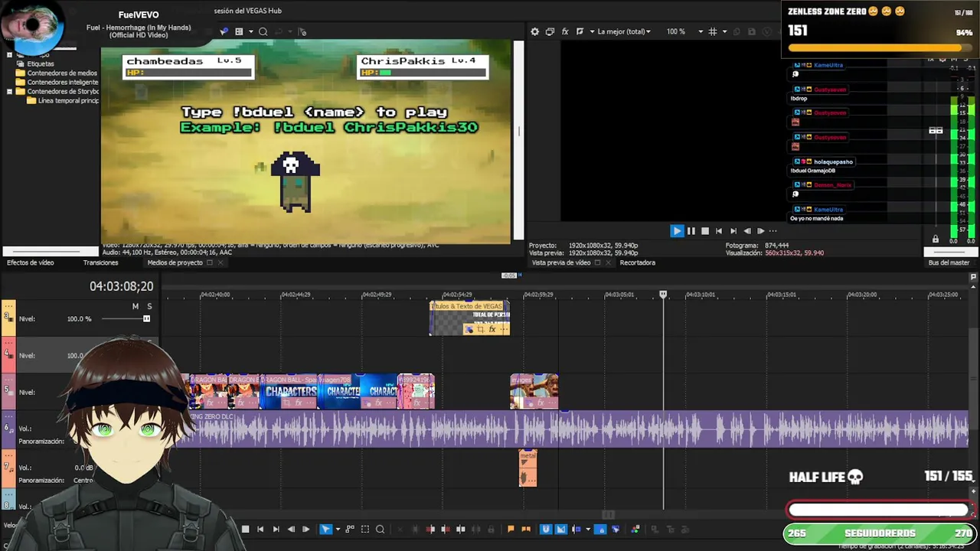The image size is (980, 551).
Task: Open the 100 % preview zoom dropdown
Action: (x=684, y=31)
